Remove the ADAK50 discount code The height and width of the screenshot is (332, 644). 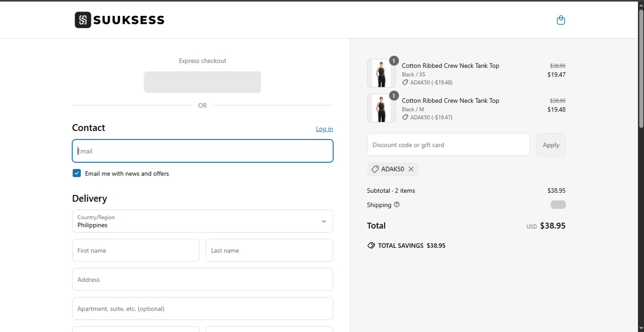point(411,169)
